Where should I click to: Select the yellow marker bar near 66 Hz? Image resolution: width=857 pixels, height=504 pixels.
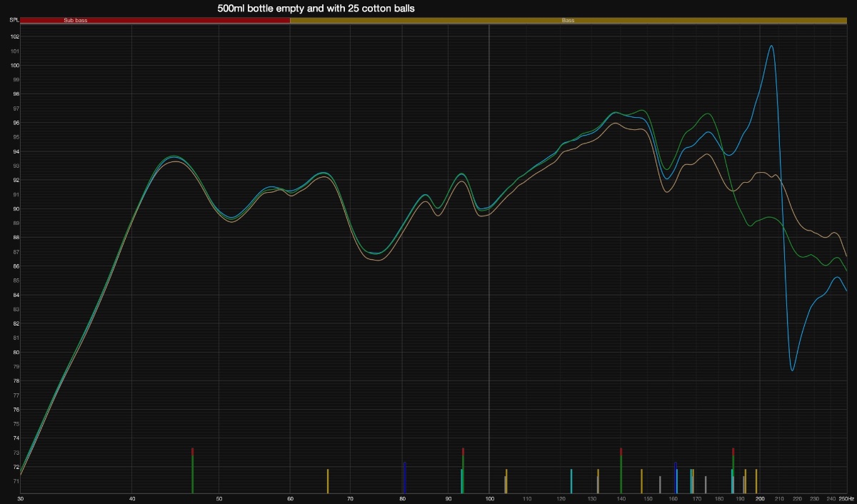pos(328,481)
